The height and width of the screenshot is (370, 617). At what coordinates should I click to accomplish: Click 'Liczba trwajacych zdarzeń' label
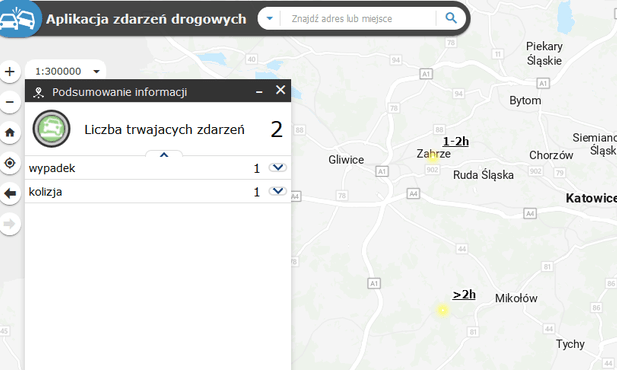164,130
